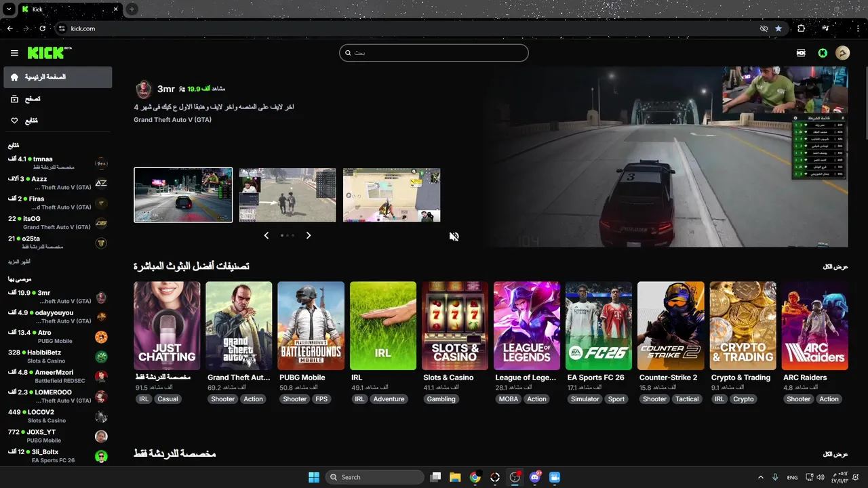Viewport: 868px width, 488px height.
Task: Open HabibiBetz channel in sidebar
Action: pyautogui.click(x=58, y=357)
